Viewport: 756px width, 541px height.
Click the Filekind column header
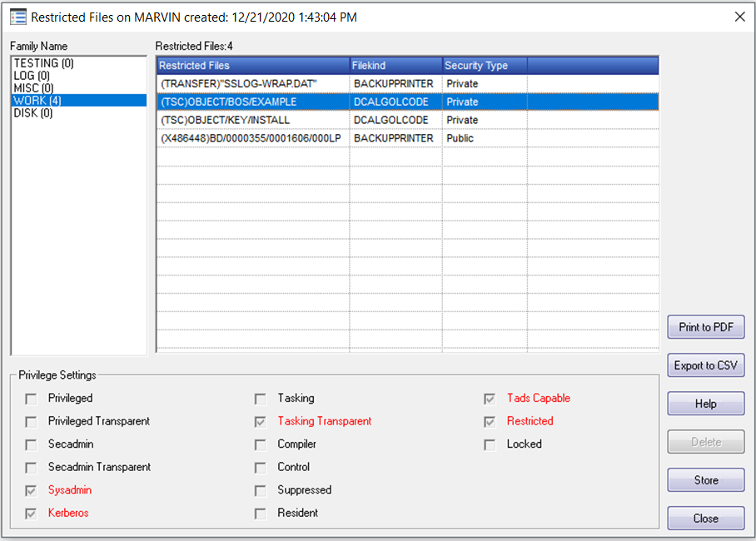(x=395, y=66)
